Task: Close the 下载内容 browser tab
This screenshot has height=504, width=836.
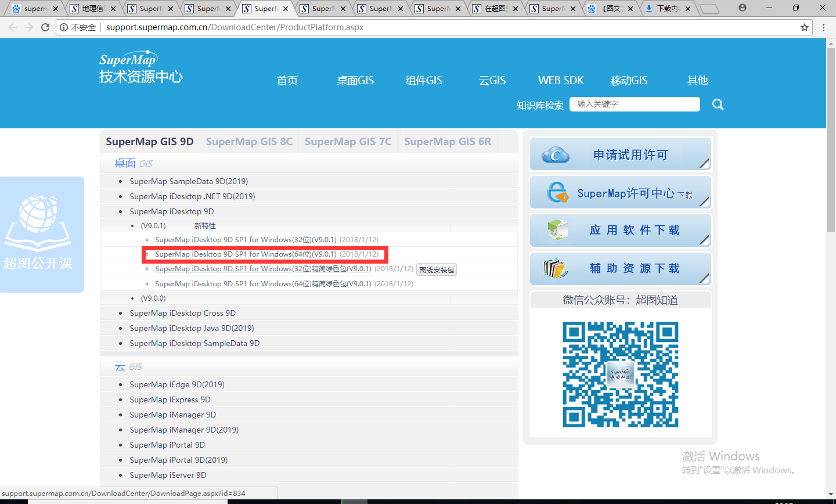Action: point(688,9)
